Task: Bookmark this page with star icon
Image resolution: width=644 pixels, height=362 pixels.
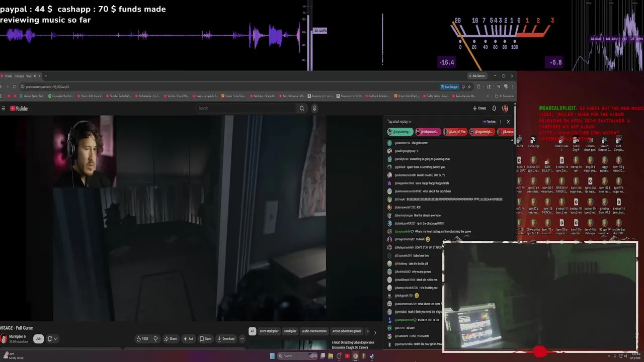Action: (x=469, y=87)
